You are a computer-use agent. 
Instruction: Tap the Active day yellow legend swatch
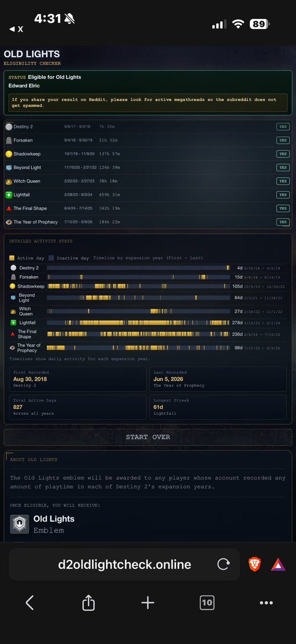(x=12, y=258)
